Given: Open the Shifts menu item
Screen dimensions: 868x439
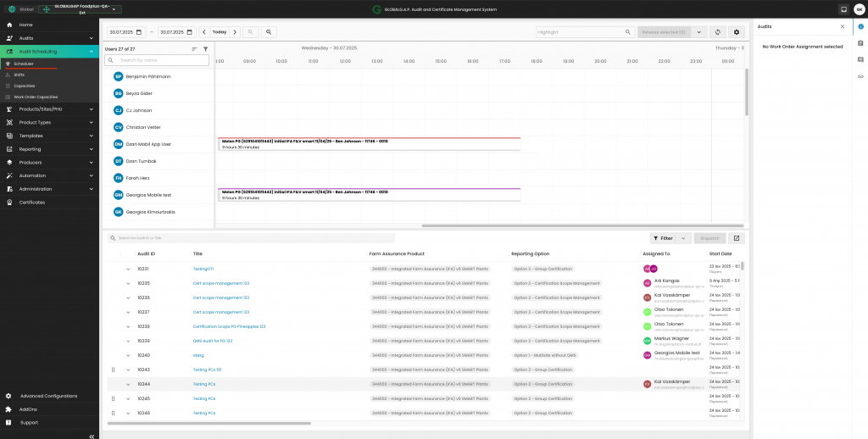Looking at the screenshot, I should [19, 75].
